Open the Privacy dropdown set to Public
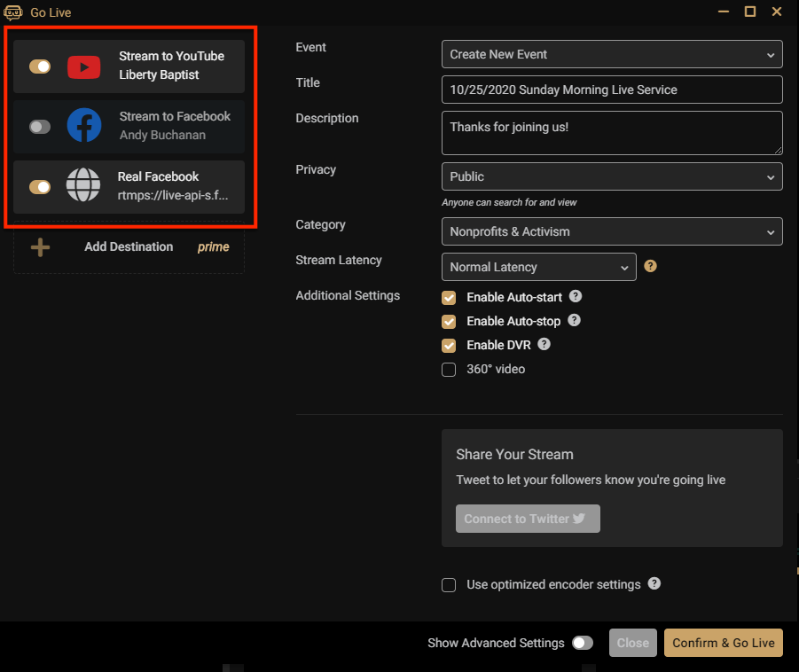 tap(612, 176)
